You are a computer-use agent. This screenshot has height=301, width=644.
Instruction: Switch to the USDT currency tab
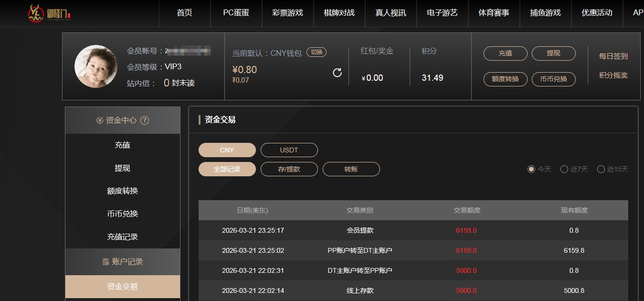(289, 150)
